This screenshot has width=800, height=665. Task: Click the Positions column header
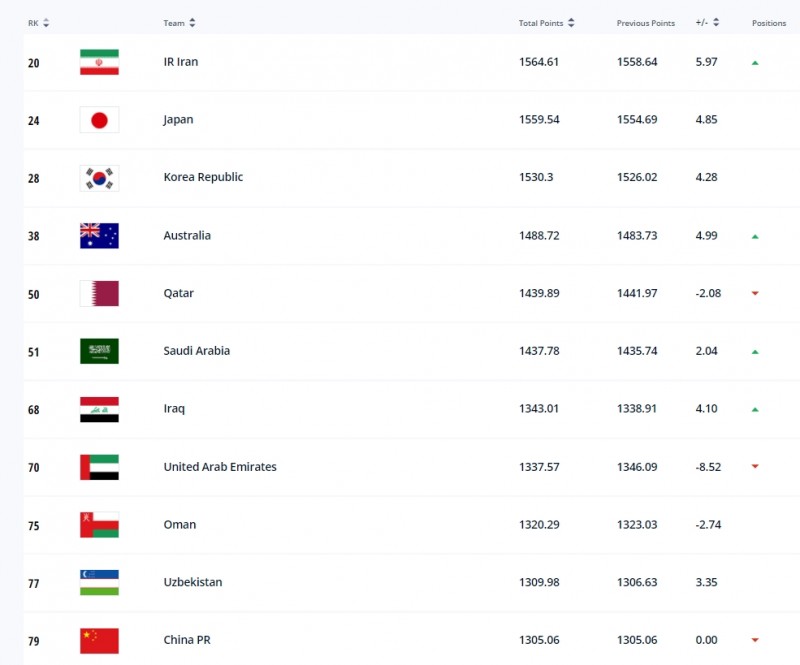pyautogui.click(x=769, y=23)
